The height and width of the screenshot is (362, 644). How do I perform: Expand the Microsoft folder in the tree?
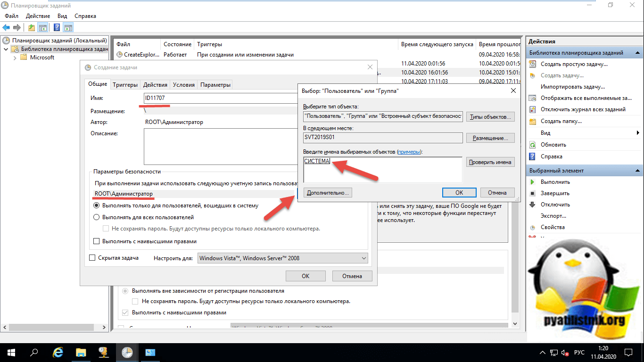(x=15, y=58)
